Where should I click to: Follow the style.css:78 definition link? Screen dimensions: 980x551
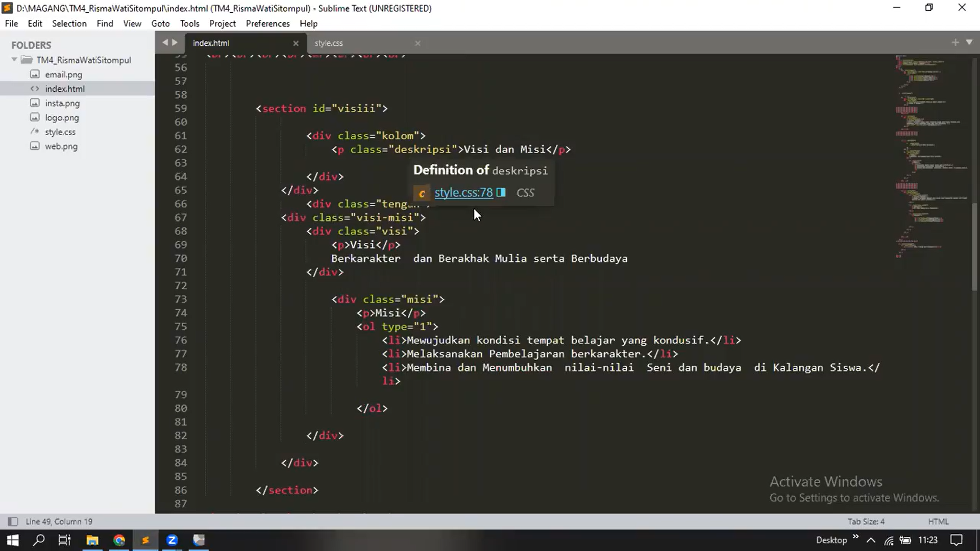click(463, 192)
